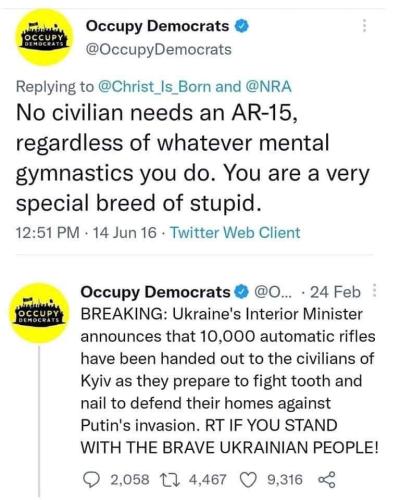
Task: Open the 24 Feb timestamp
Action: pyautogui.click(x=335, y=292)
